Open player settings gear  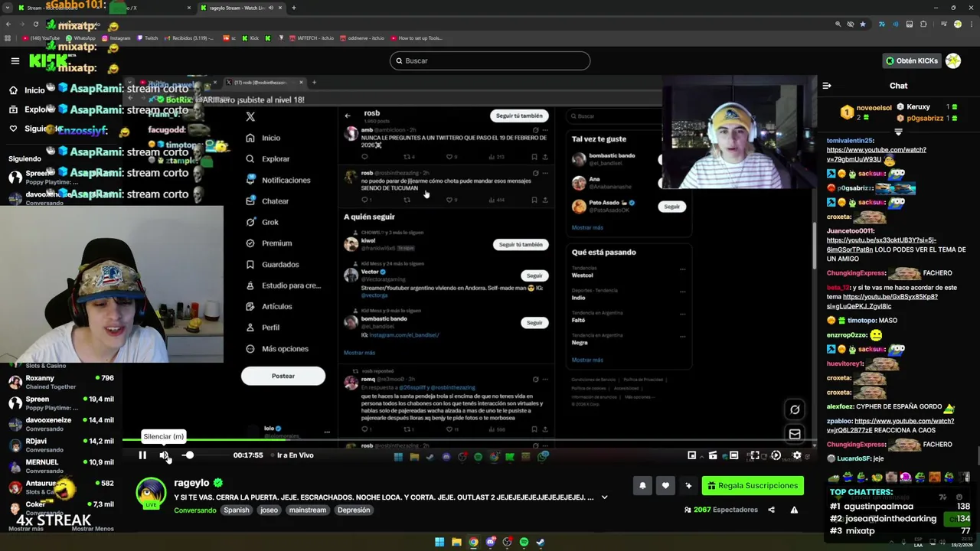[x=797, y=455]
